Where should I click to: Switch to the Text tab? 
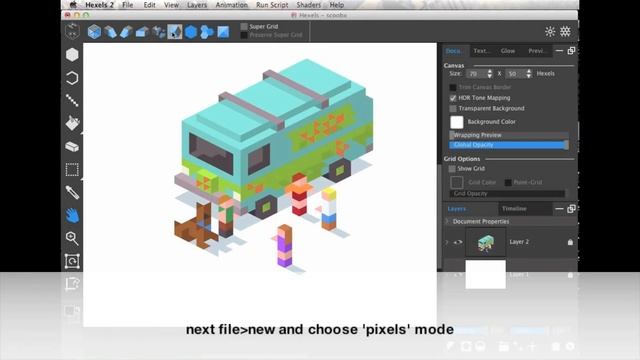tap(482, 51)
